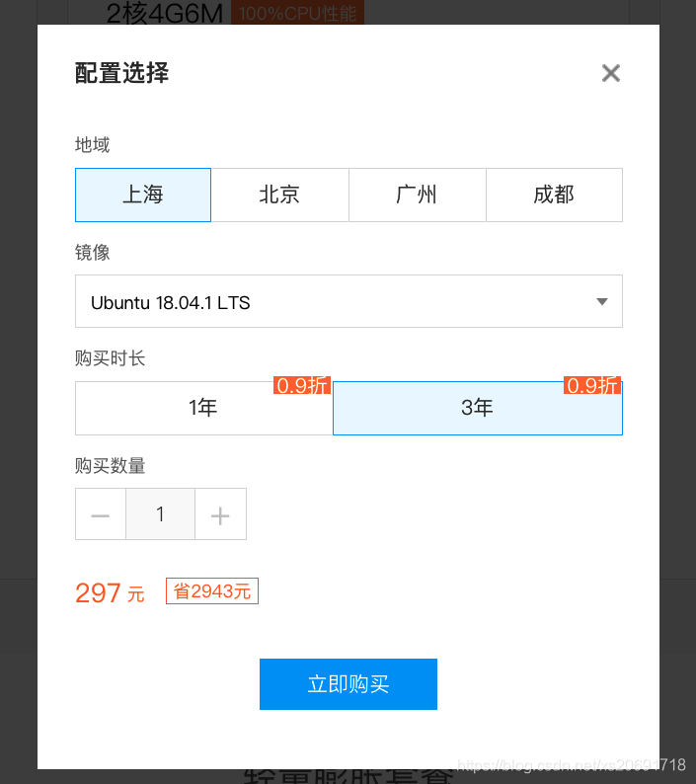Image resolution: width=696 pixels, height=784 pixels.
Task: Decrease quantity with minus button
Action: click(x=101, y=514)
